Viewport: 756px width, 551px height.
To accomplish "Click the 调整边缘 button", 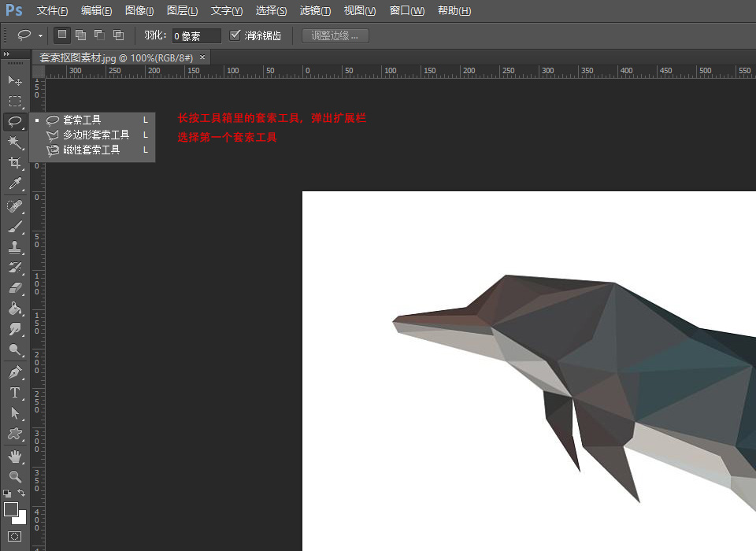I will [x=335, y=35].
